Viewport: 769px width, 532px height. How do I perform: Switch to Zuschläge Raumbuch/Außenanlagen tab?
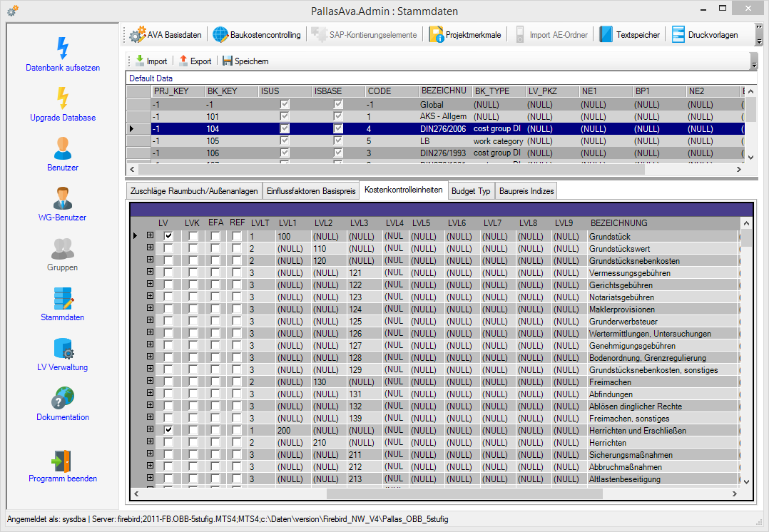194,190
